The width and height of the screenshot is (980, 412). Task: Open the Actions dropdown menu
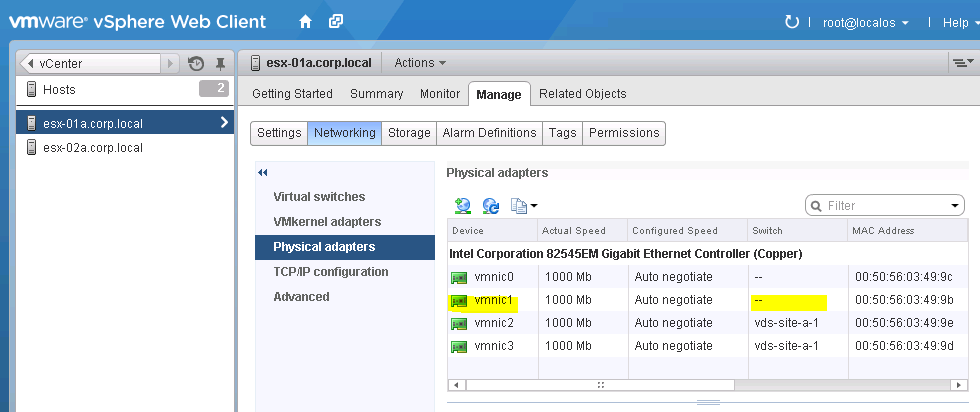pos(420,63)
